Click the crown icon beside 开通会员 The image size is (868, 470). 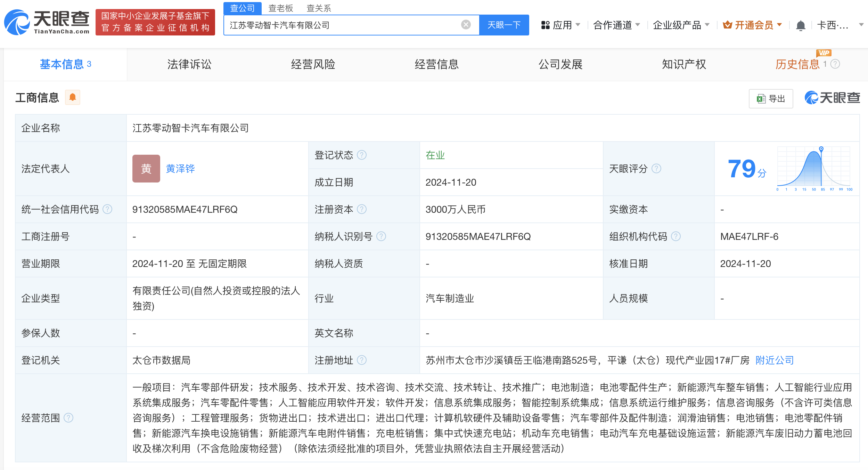pos(728,25)
